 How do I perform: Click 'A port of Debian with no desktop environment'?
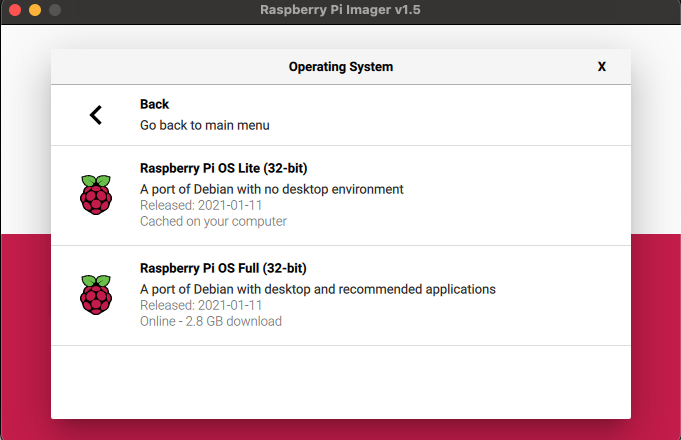click(x=271, y=189)
